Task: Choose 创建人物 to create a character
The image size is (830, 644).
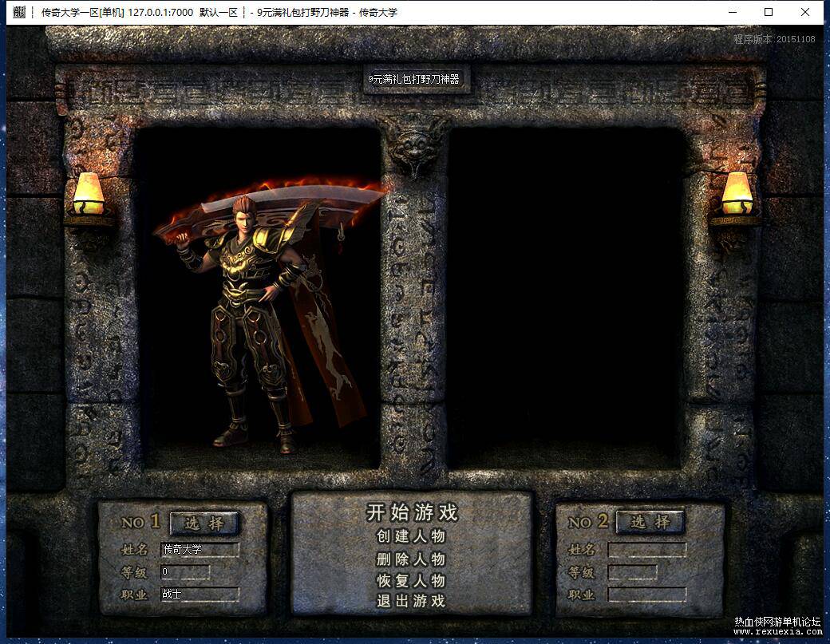Action: point(411,536)
